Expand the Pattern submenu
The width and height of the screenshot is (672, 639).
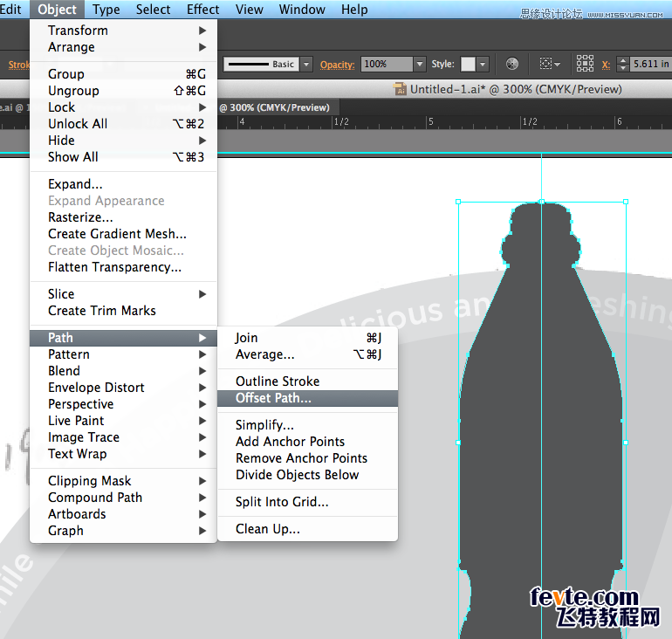click(x=123, y=354)
